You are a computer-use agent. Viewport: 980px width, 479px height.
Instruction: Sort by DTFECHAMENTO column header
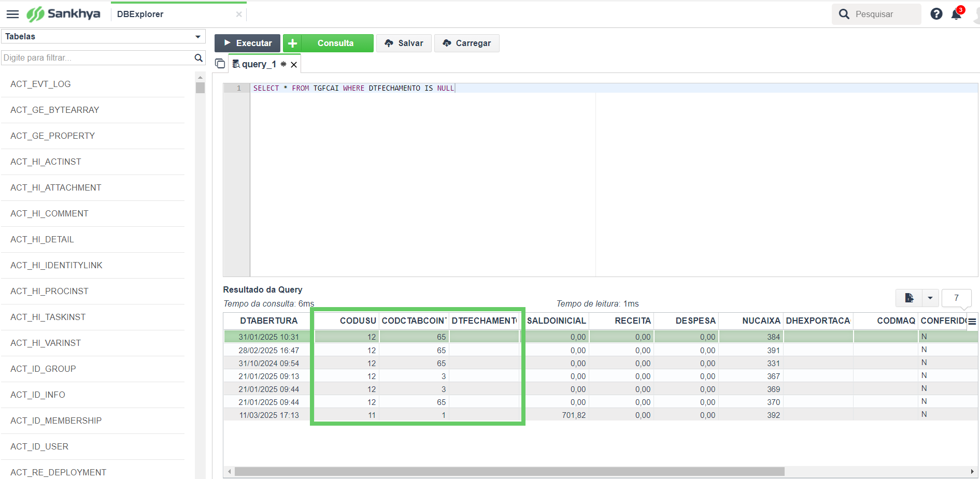point(484,321)
